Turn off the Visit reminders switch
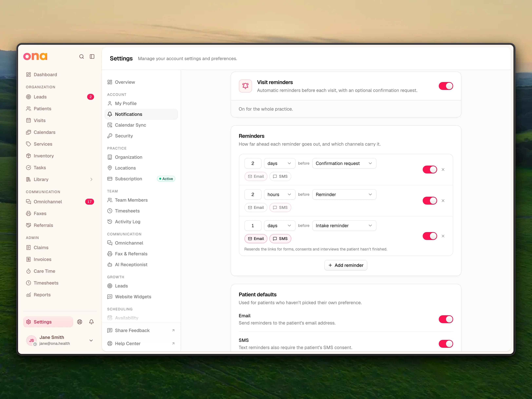 click(446, 86)
